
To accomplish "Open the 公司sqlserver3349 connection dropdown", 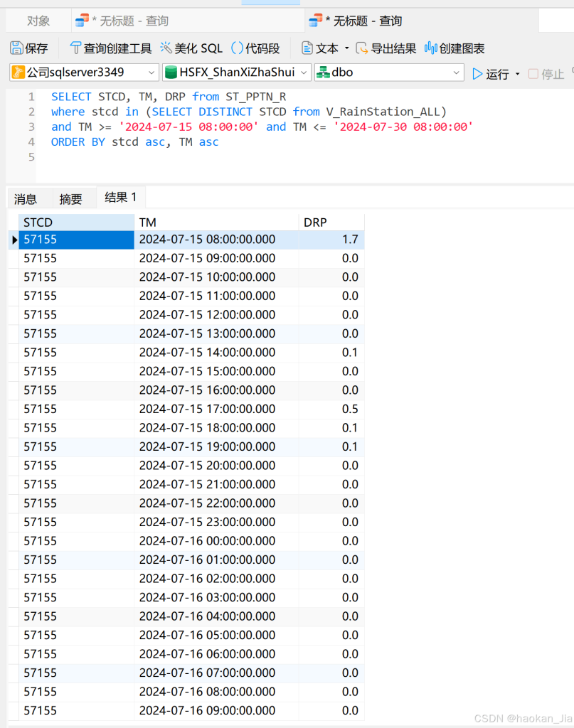I will click(149, 72).
